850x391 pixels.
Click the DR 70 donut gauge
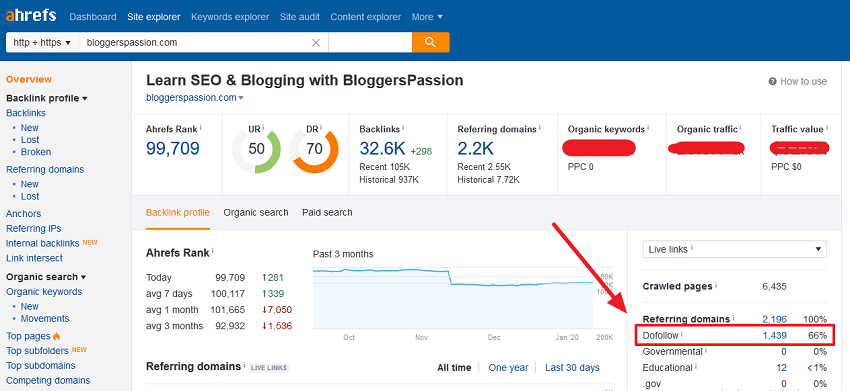pyautogui.click(x=314, y=149)
